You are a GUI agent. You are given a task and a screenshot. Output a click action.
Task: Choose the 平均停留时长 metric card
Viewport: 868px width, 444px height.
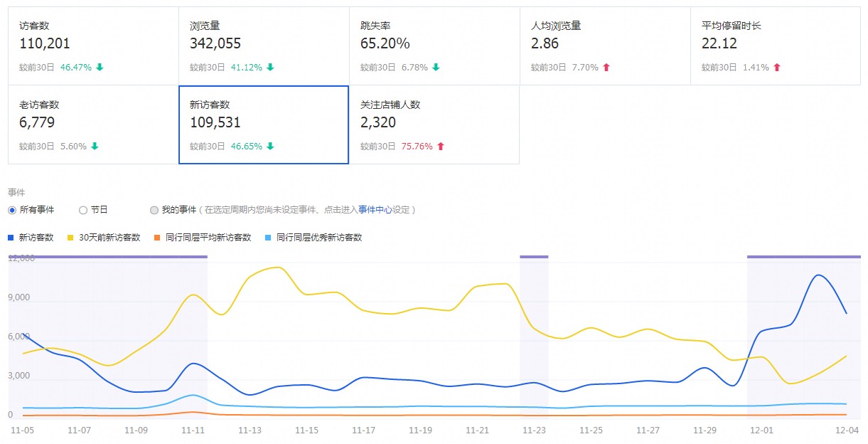coord(776,46)
